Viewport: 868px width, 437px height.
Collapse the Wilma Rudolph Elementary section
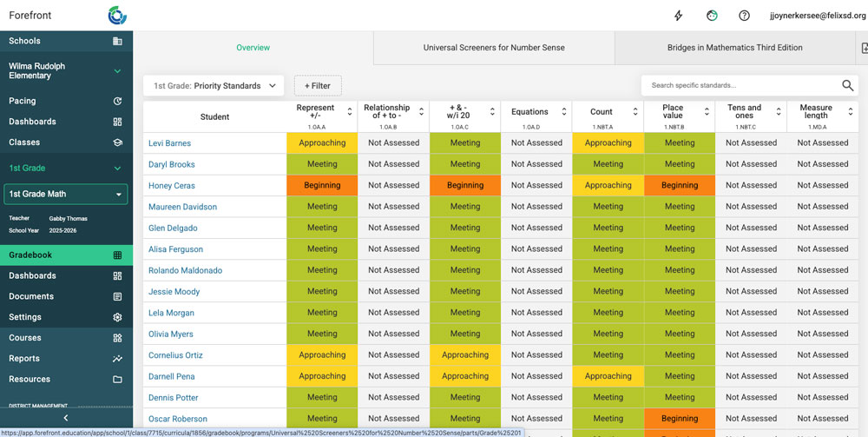click(117, 71)
